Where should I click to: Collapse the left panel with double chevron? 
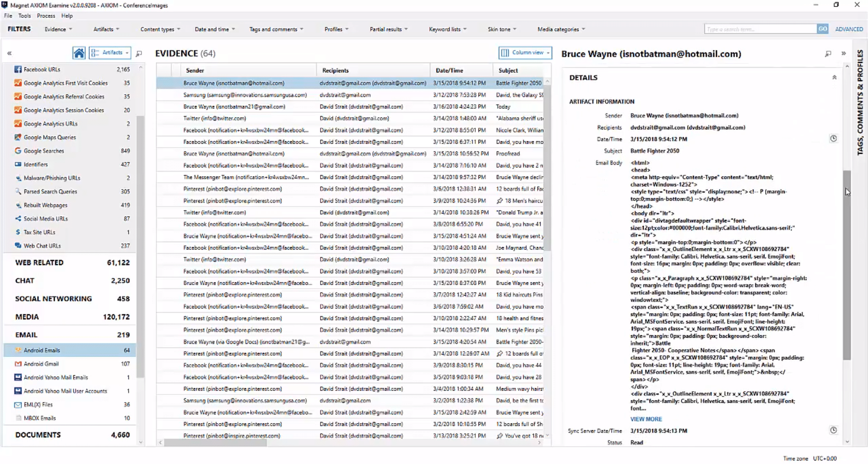point(9,53)
